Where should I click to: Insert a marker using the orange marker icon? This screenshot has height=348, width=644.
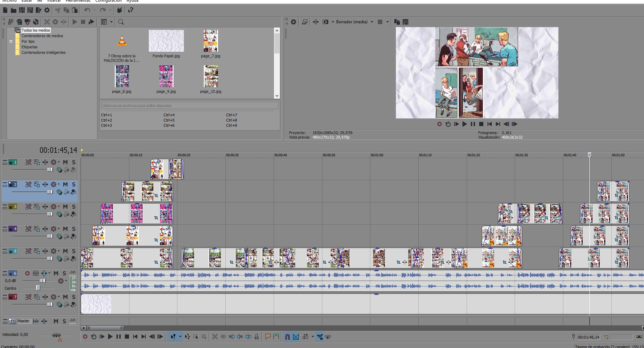pyautogui.click(x=268, y=337)
